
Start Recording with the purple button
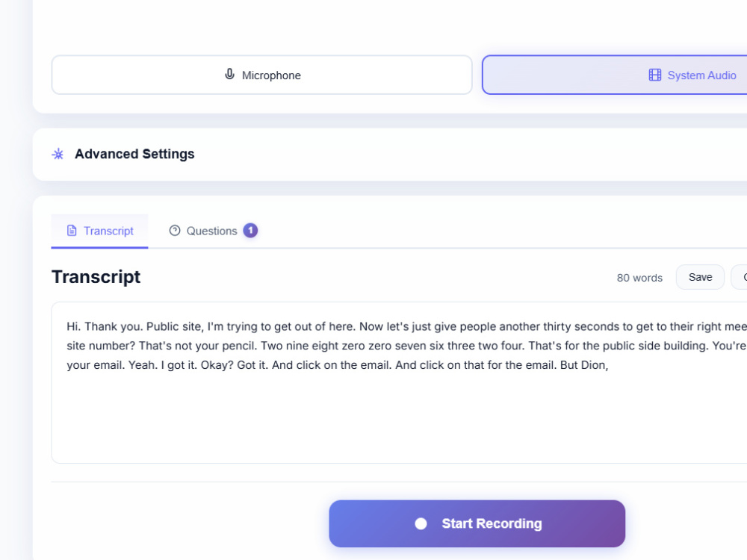[x=477, y=523]
